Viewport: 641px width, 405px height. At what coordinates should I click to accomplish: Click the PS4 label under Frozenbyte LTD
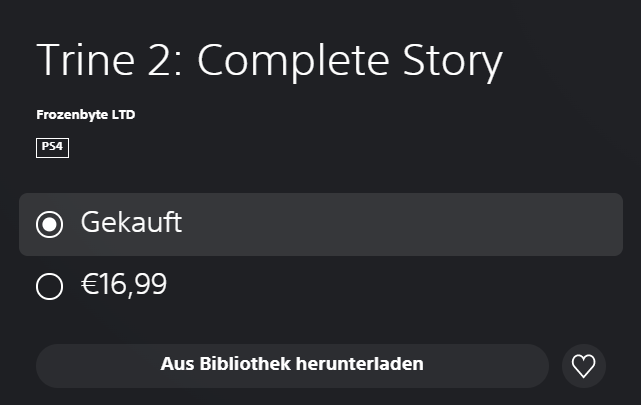[x=52, y=148]
